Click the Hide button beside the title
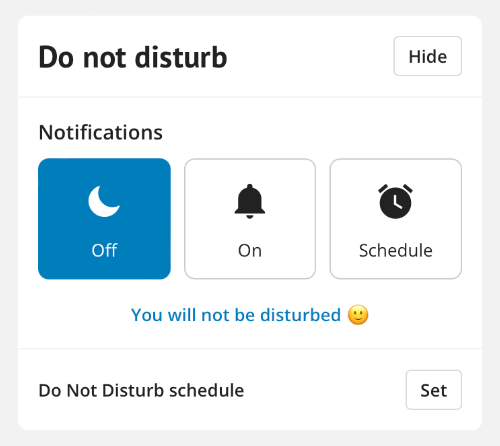500x446 pixels. click(428, 56)
